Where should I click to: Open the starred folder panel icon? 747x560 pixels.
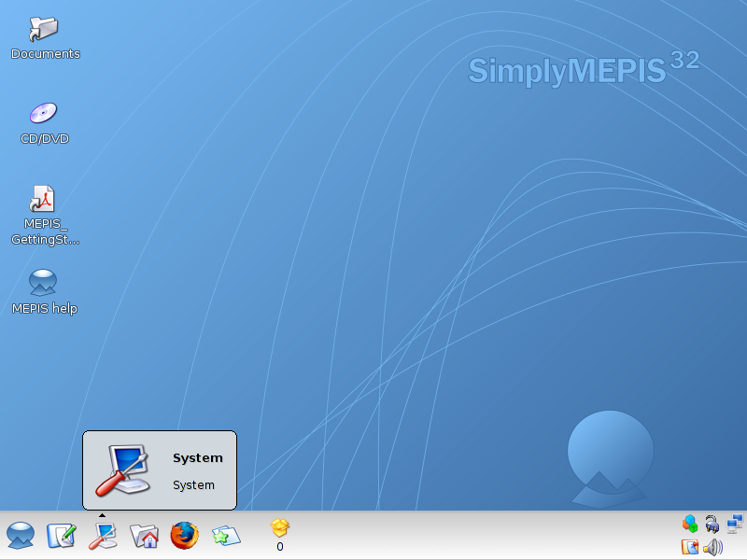[x=226, y=535]
